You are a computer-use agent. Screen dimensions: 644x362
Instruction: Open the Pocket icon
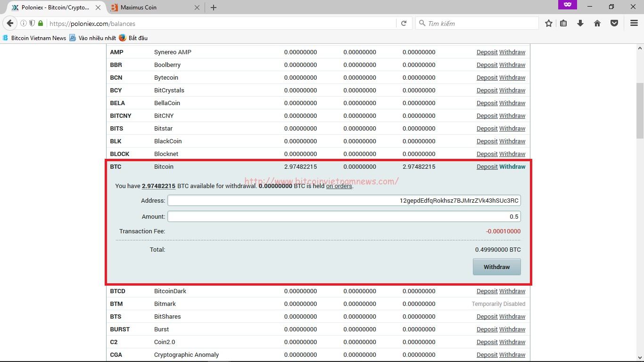point(614,23)
